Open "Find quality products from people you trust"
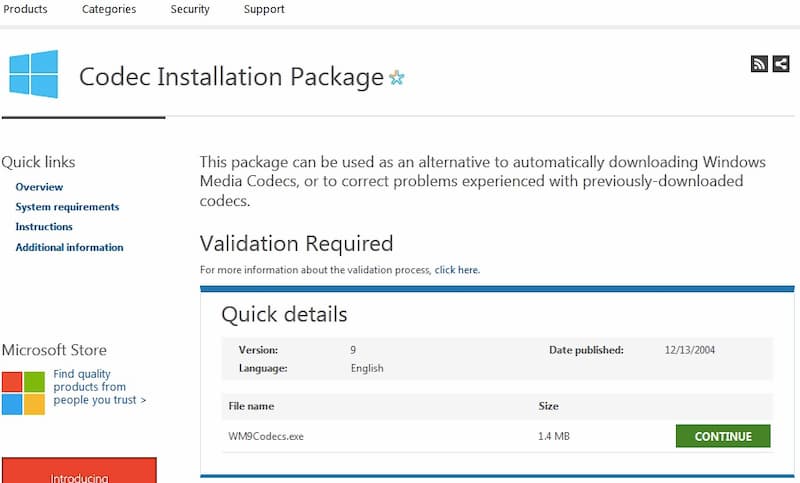The width and height of the screenshot is (800, 483). 99,387
